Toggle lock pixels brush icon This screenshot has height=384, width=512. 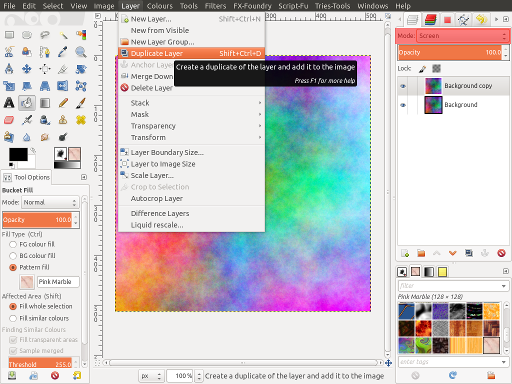422,69
